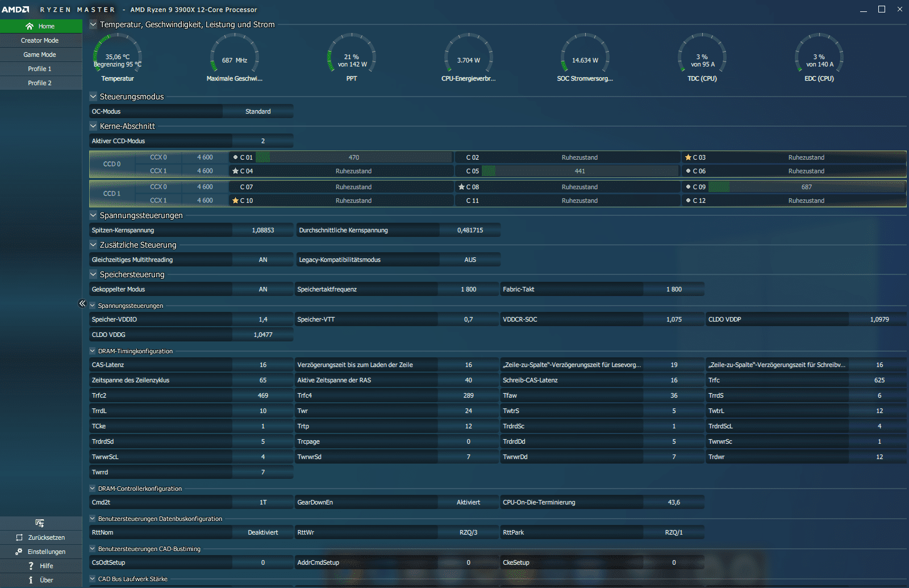Click the C 09 core usage bar

(806, 187)
